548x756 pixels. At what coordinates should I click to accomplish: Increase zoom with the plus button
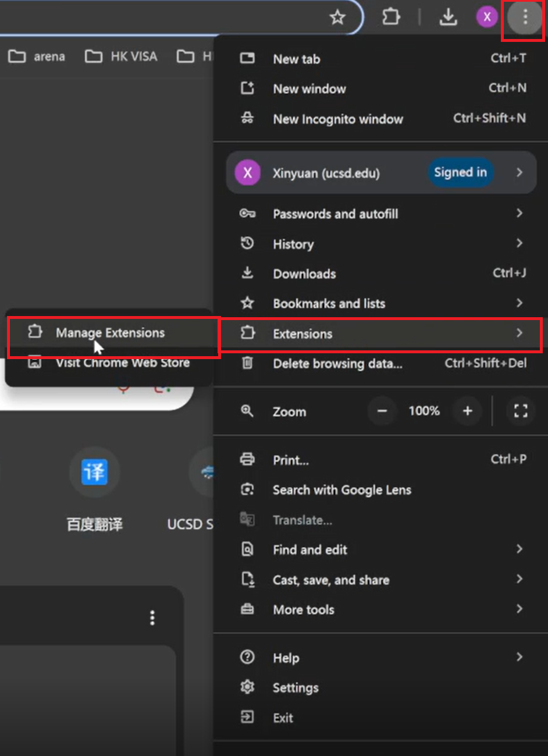(467, 411)
